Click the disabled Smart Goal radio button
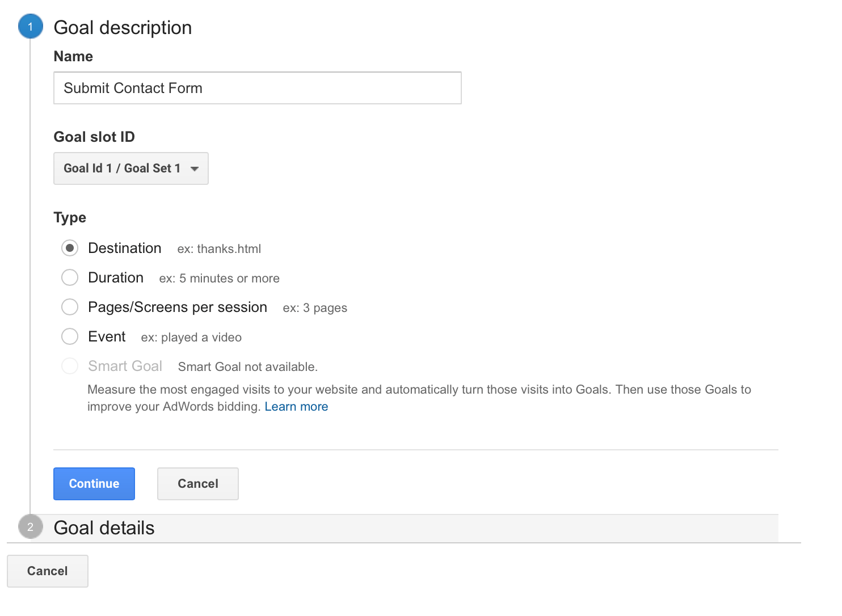 (x=70, y=366)
